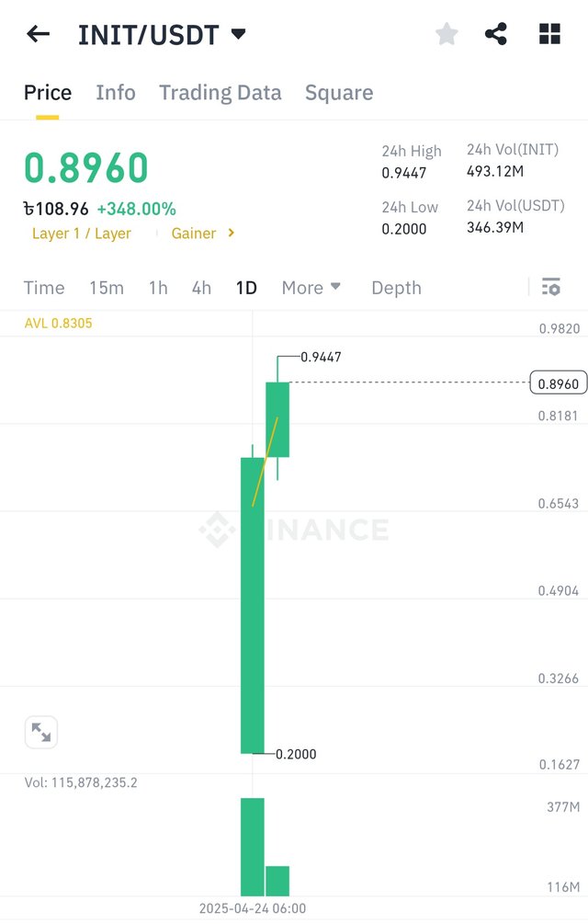Select the 4h interval
Screen dimensions: 588x924
(x=201, y=288)
